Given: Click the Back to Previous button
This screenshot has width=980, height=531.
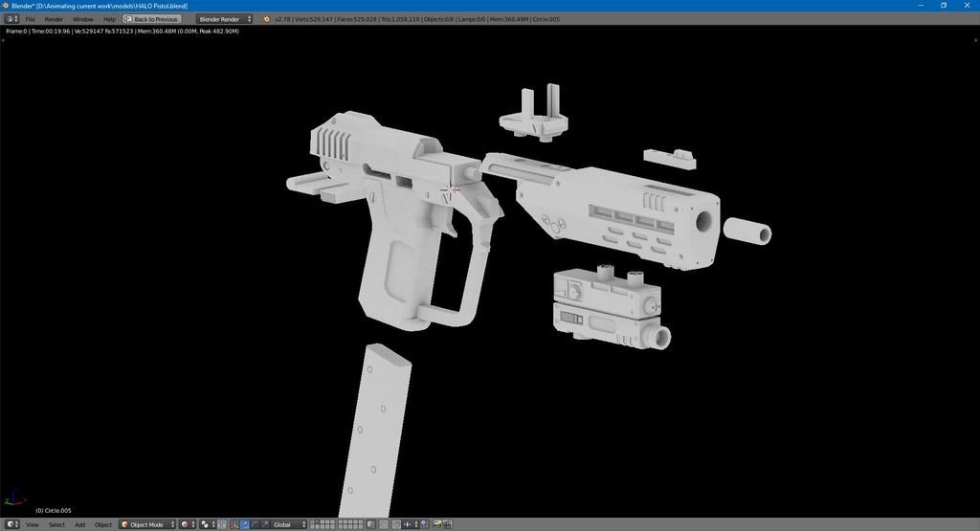Looking at the screenshot, I should pos(152,19).
